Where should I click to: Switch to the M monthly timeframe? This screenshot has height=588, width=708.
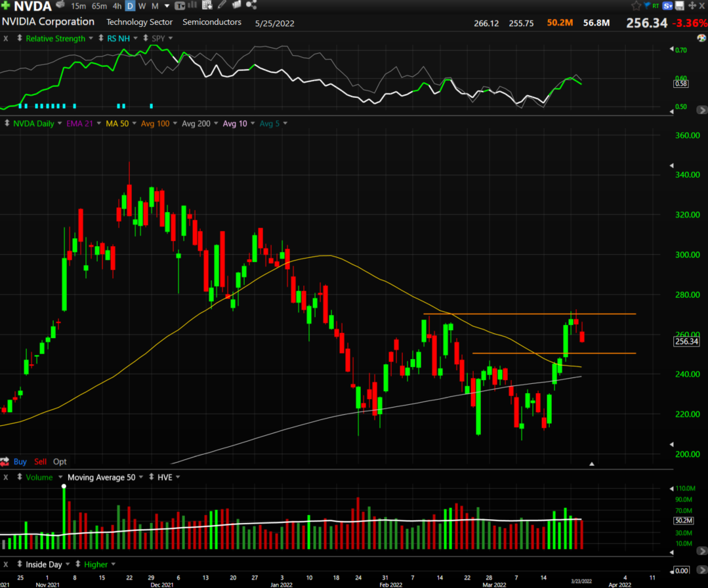(x=155, y=7)
